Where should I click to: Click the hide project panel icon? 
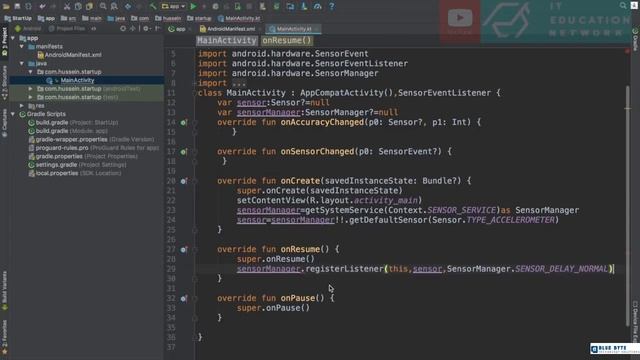[x=157, y=29]
